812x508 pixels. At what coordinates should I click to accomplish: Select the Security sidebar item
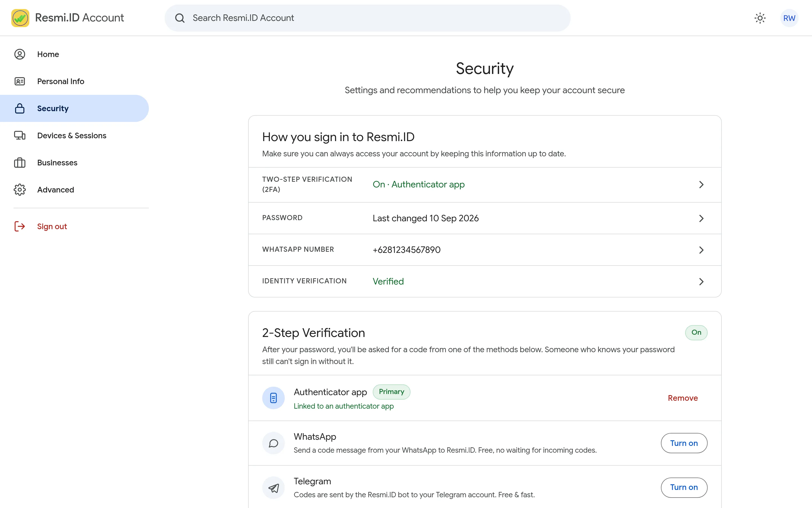74,108
